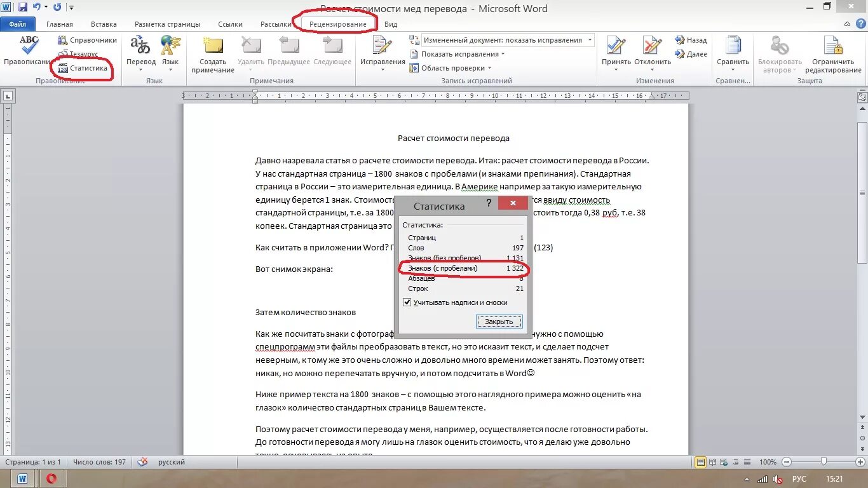Switch to Разметка страницы tab
The width and height of the screenshot is (868, 488).
pos(167,24)
